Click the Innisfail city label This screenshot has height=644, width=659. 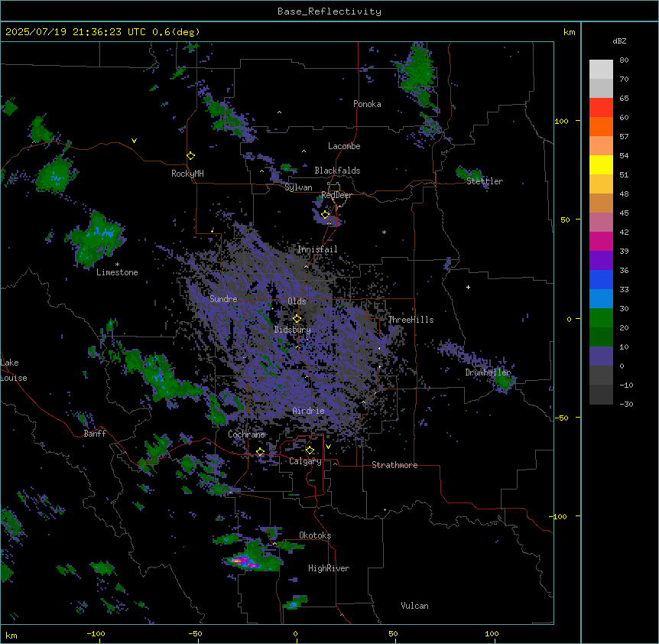317,249
